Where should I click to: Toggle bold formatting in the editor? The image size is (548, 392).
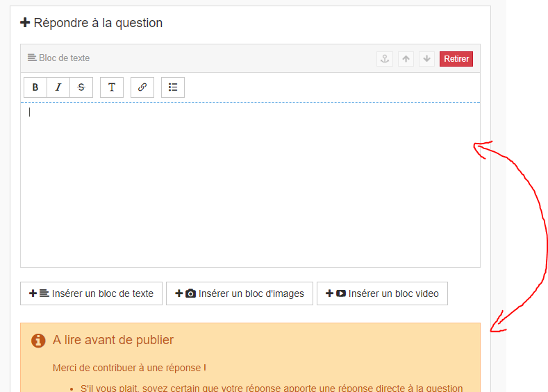pos(35,87)
